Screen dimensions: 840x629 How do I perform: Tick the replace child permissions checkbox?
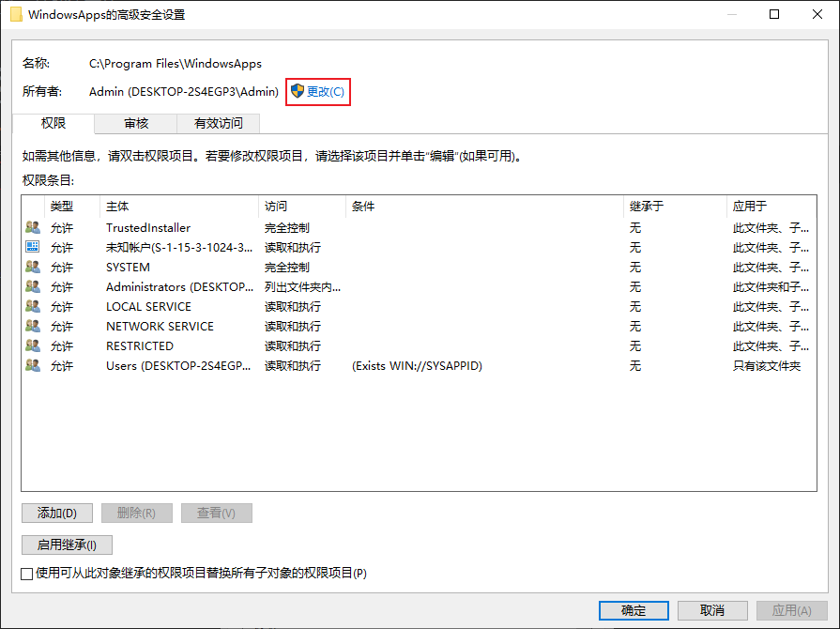tap(27, 574)
